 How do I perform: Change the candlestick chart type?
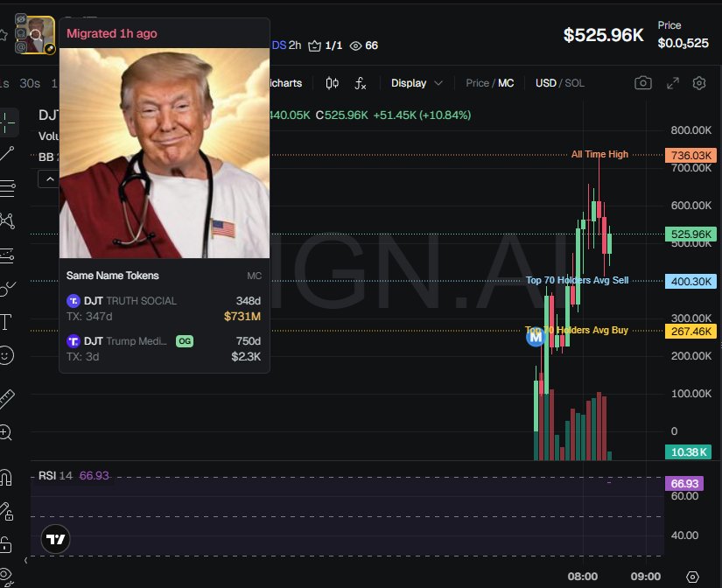(x=332, y=83)
